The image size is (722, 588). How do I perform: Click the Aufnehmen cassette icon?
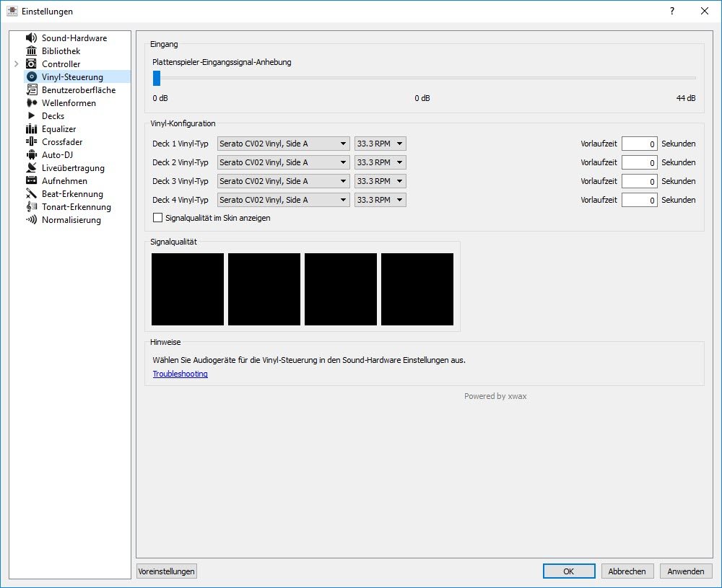[x=31, y=180]
